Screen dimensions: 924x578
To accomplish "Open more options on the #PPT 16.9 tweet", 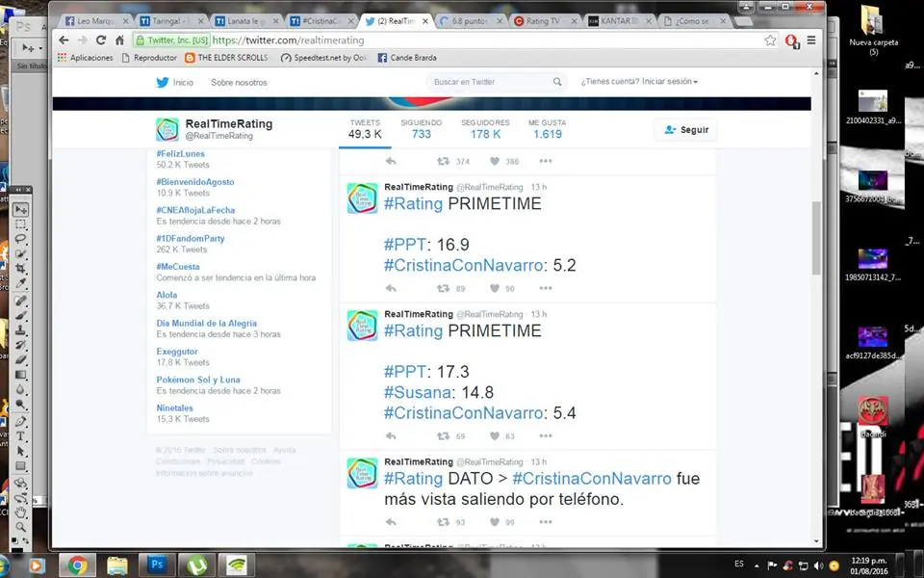I will point(546,288).
